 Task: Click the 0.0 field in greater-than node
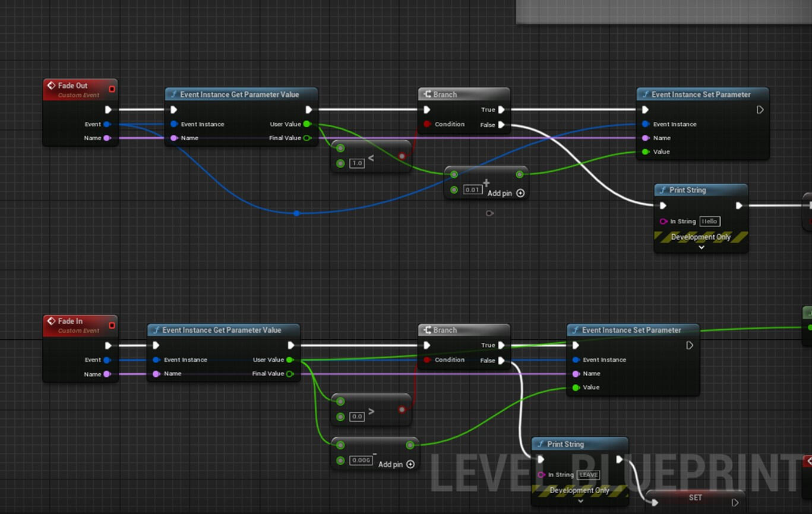(356, 417)
